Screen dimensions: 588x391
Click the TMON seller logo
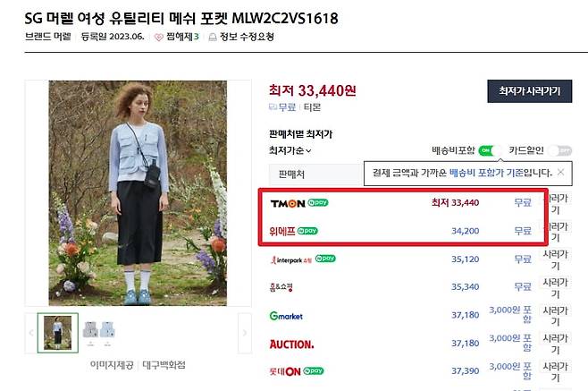288,204
